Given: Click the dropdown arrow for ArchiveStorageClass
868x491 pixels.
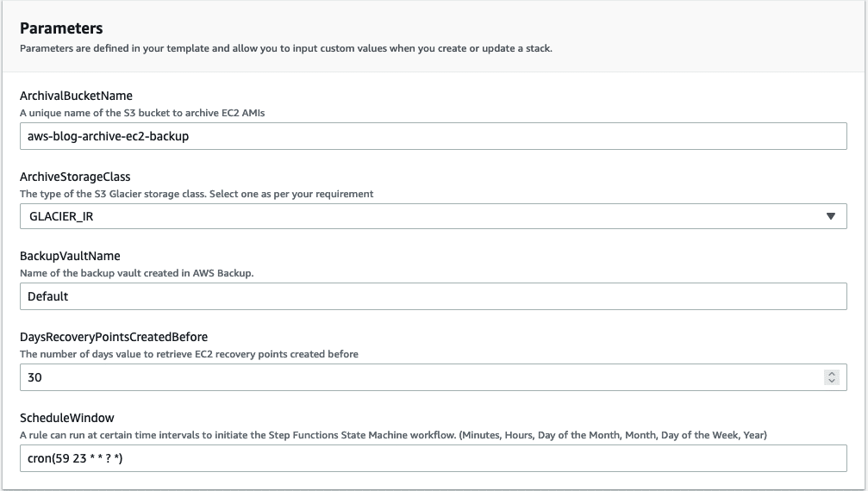Looking at the screenshot, I should coord(830,216).
